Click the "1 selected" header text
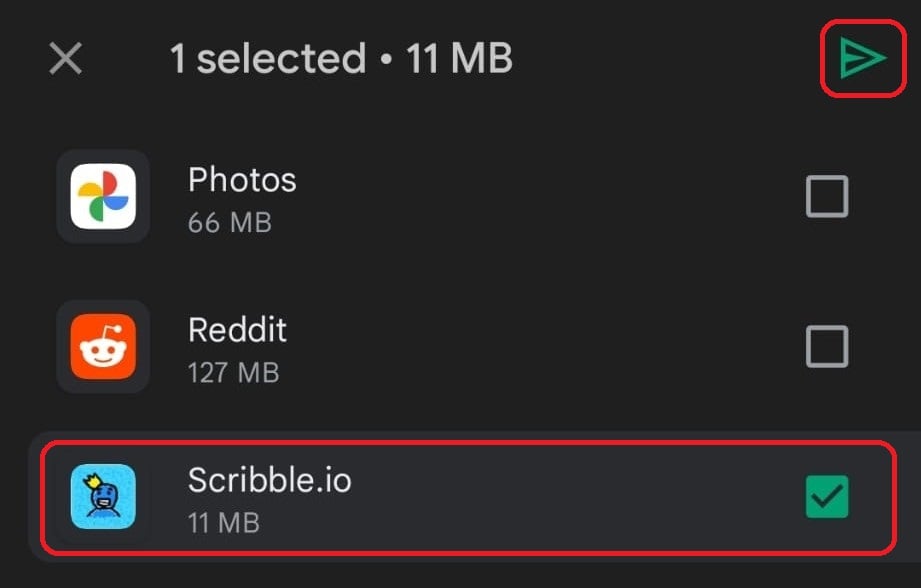Image resolution: width=921 pixels, height=588 pixels. 268,60
